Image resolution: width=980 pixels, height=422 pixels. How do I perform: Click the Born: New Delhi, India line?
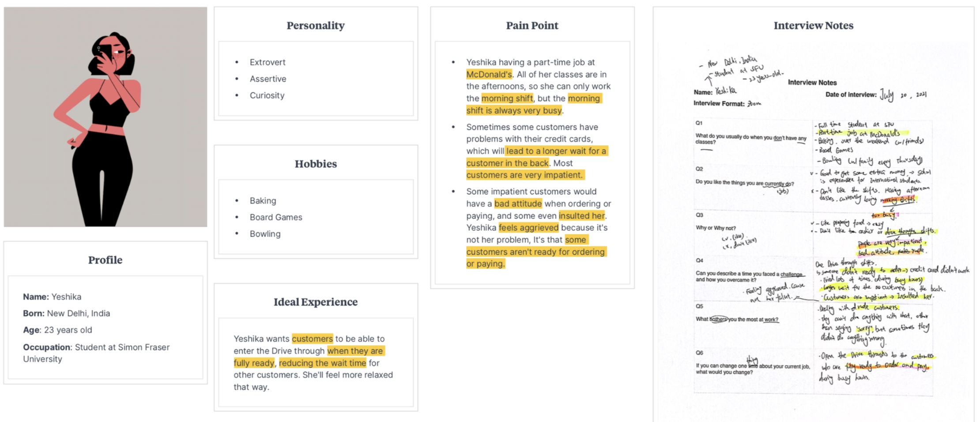click(x=67, y=313)
